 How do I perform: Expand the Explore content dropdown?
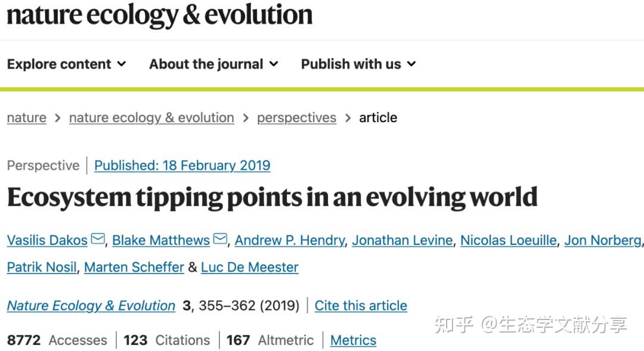pos(66,64)
